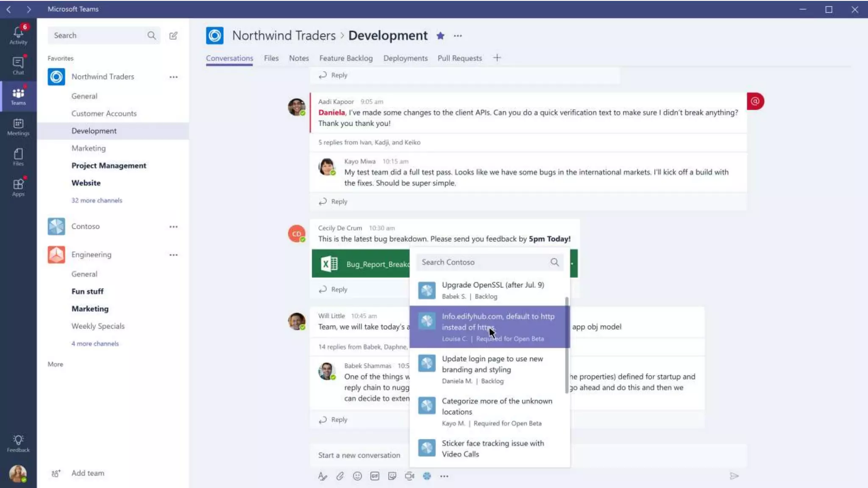Expand 4 more channels under Engineering
This screenshot has width=868, height=488.
(x=95, y=344)
